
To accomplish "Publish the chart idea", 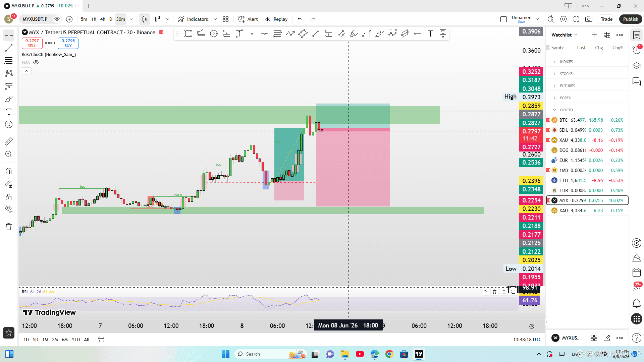I will (x=631, y=19).
